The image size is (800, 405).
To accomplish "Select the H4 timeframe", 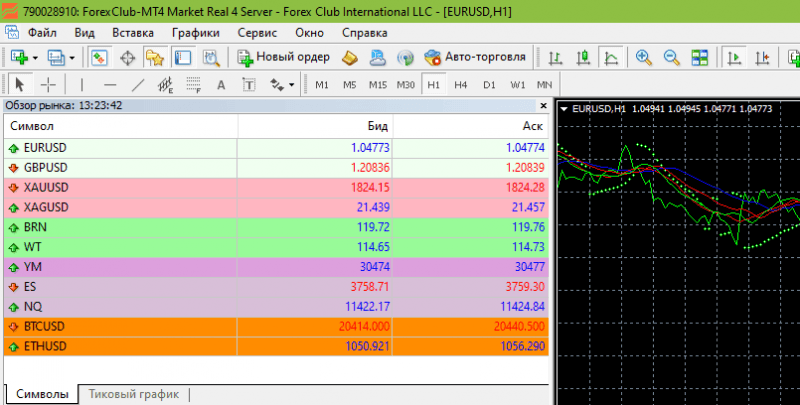I will [x=461, y=85].
